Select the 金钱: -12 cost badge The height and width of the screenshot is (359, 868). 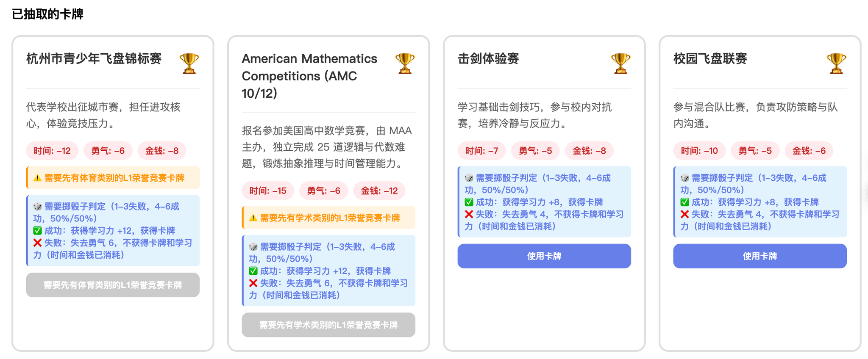pos(379,191)
